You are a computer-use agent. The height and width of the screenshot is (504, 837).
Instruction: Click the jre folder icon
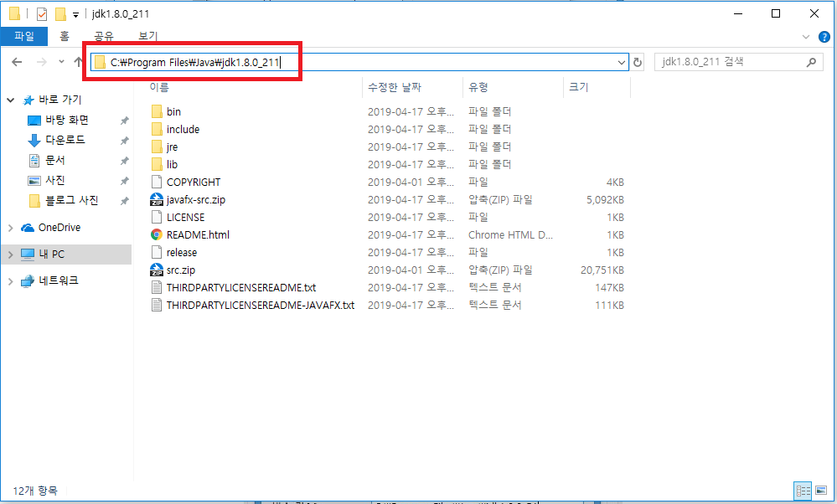pos(157,147)
